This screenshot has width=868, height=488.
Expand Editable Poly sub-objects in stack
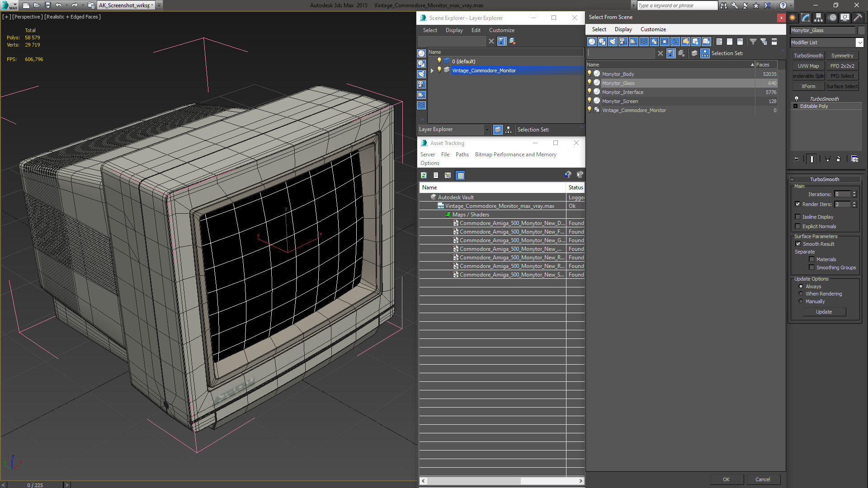pyautogui.click(x=796, y=106)
